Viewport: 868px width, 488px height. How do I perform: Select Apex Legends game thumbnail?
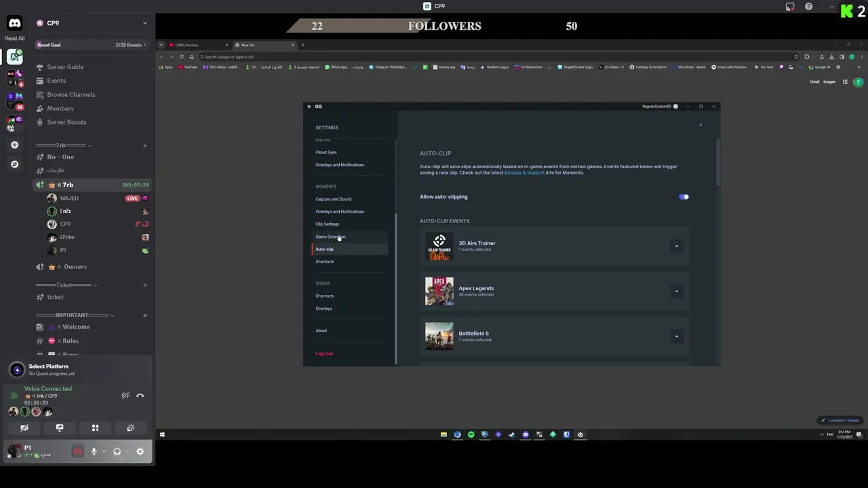439,291
